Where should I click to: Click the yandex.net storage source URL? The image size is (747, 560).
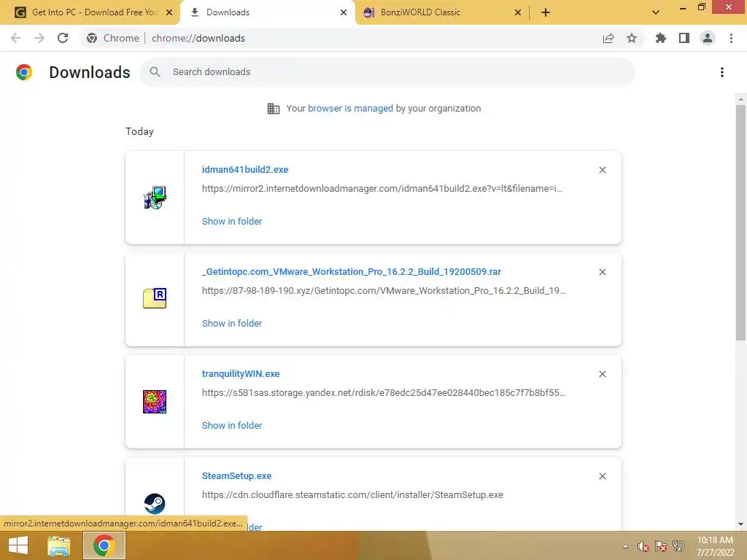(x=384, y=393)
